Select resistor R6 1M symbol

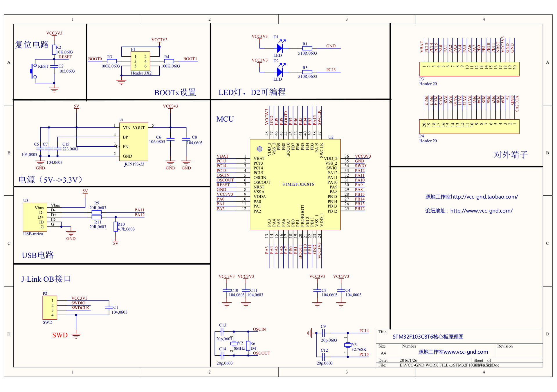coord(248,346)
